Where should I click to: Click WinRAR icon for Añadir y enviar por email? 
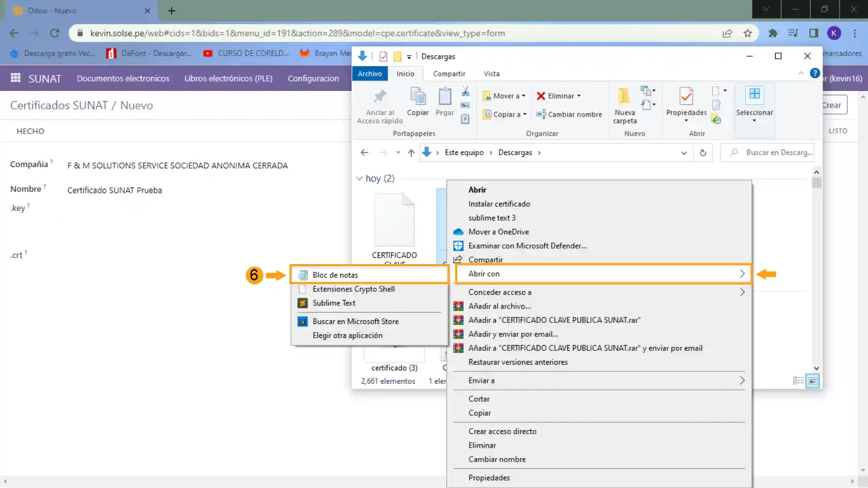pyautogui.click(x=458, y=334)
